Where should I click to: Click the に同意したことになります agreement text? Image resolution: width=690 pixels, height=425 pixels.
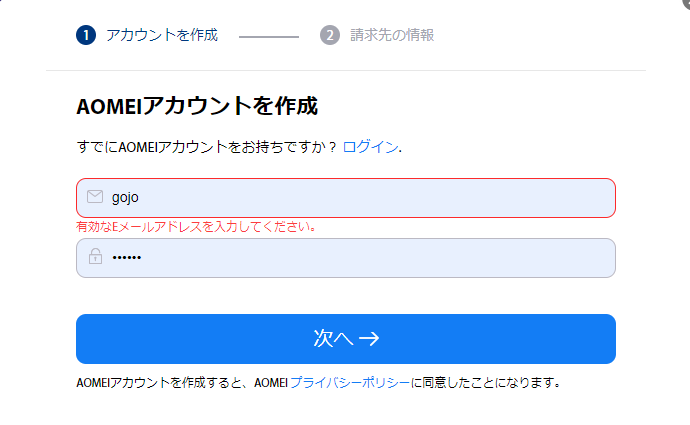click(x=486, y=382)
